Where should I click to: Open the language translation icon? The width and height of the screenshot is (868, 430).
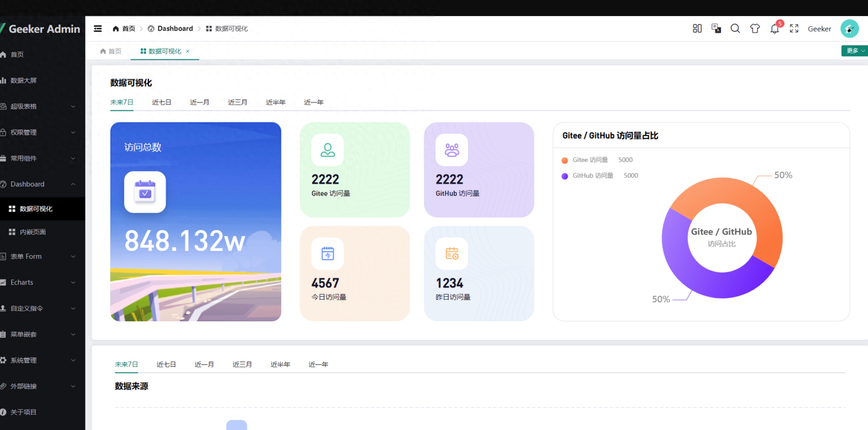[716, 28]
